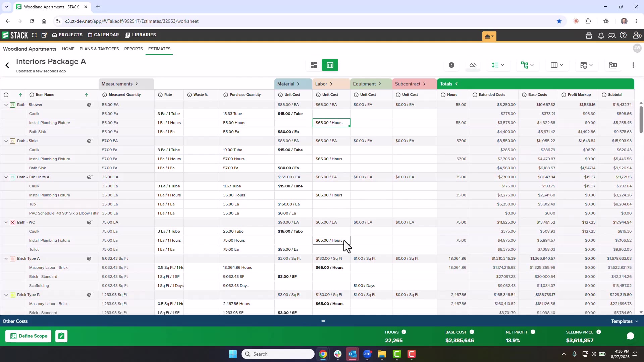Collapse the Bath - Shower group
644x362 pixels.
click(6, 105)
